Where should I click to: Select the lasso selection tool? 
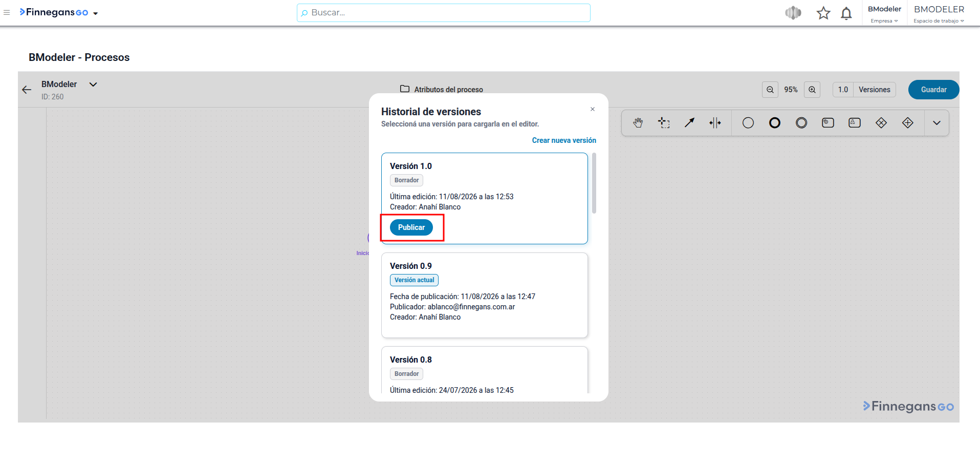click(x=664, y=123)
